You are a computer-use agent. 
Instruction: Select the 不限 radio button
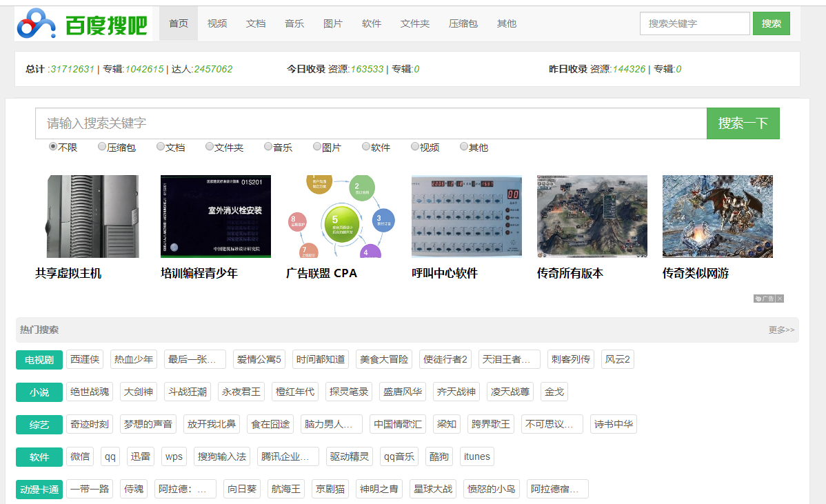click(x=52, y=146)
